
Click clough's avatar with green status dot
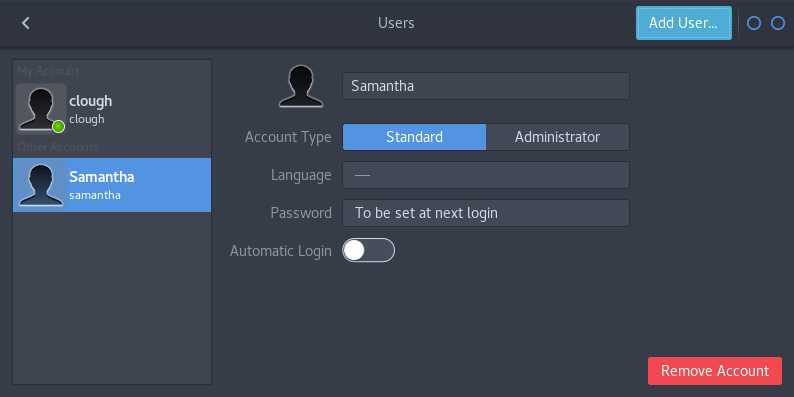tap(41, 108)
